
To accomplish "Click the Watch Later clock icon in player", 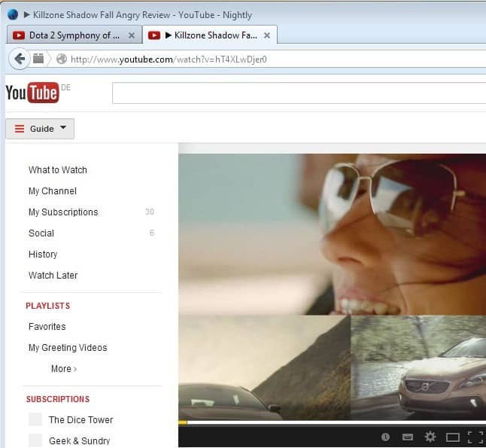I will click(385, 437).
